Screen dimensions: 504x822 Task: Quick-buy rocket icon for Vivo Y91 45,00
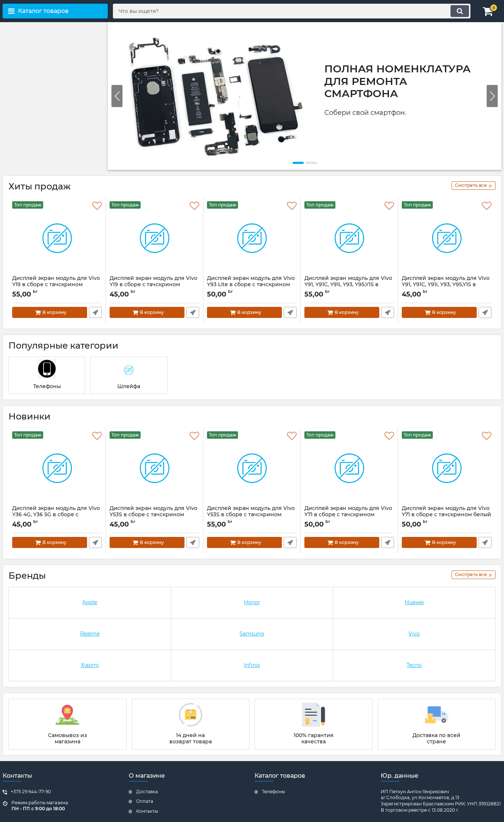click(485, 312)
